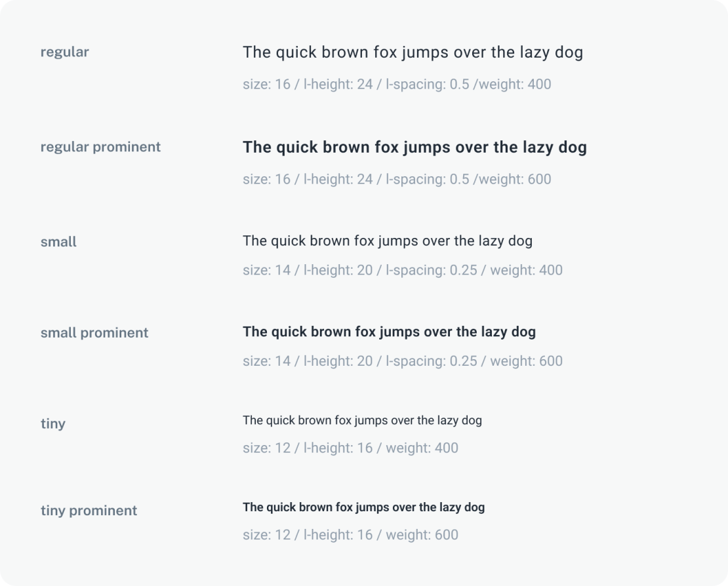Image resolution: width=728 pixels, height=586 pixels.
Task: Click the size 14 weight 400 spec line
Action: point(402,270)
